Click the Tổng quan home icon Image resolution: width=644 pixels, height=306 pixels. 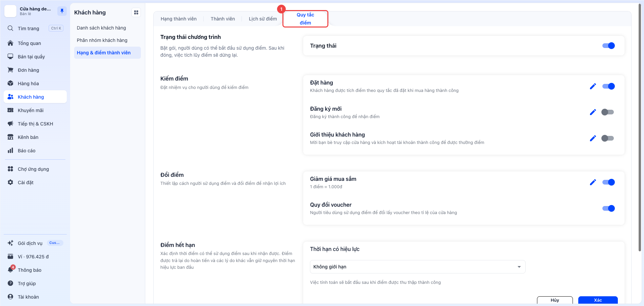pyautogui.click(x=10, y=43)
